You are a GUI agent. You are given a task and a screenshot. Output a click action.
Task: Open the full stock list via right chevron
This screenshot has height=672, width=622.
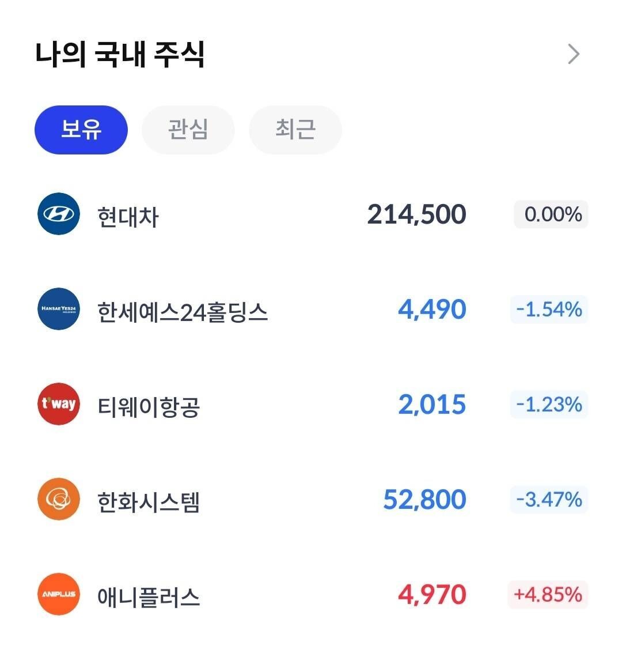point(573,53)
